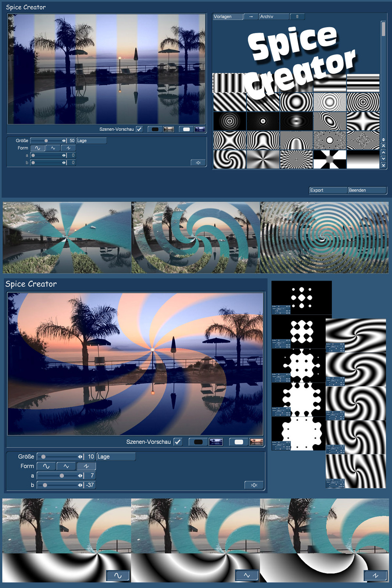
Task: Click scene thumbnail beside black button, upper window
Action: (x=169, y=129)
